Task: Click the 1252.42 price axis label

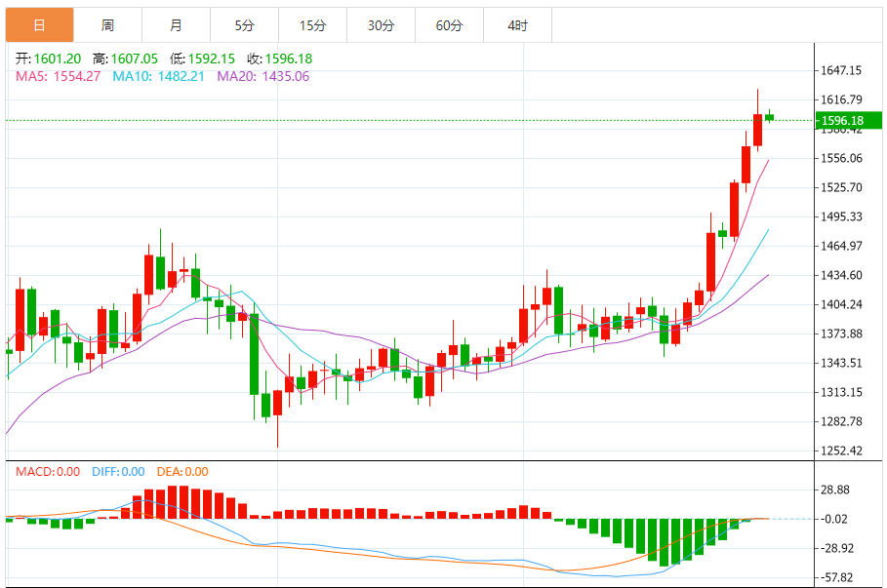Action: point(841,451)
